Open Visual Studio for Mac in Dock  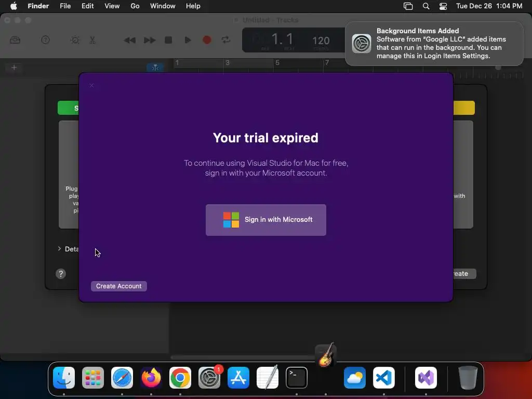pos(426,378)
